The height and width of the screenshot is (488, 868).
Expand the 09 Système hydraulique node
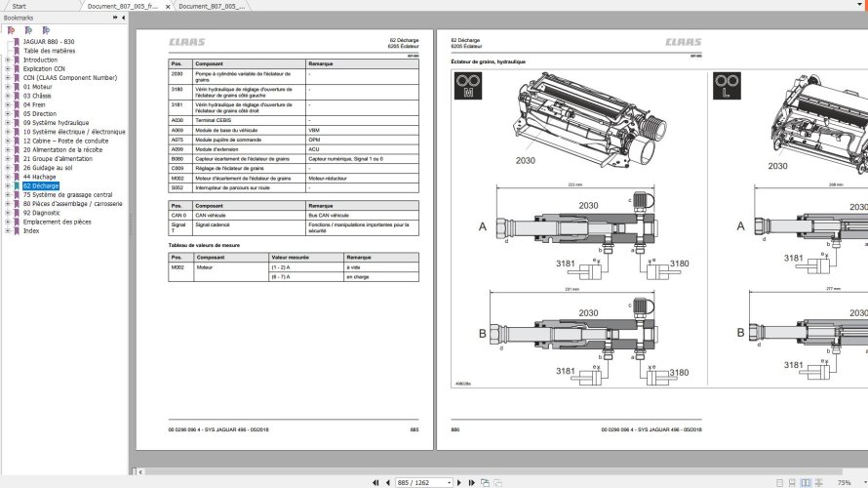click(x=8, y=123)
